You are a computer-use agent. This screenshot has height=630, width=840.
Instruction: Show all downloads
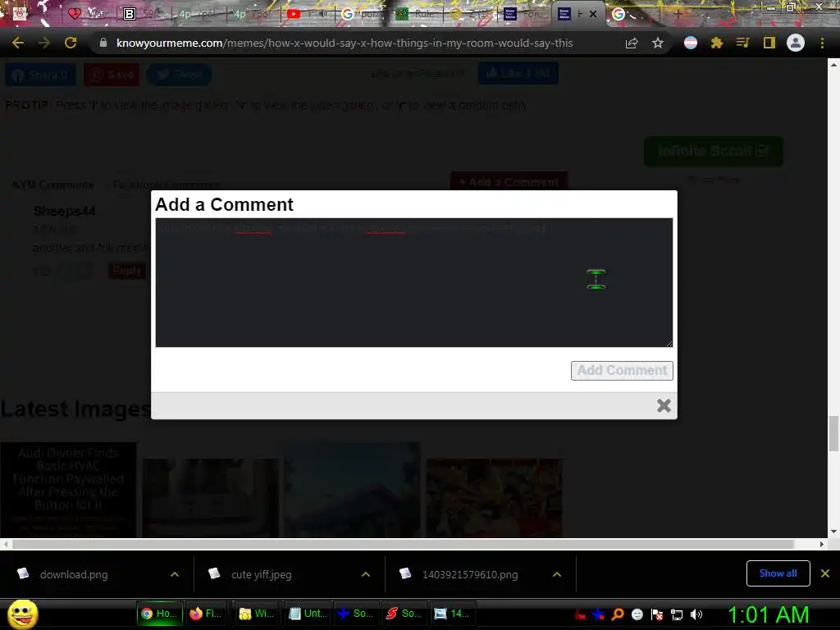(x=778, y=573)
